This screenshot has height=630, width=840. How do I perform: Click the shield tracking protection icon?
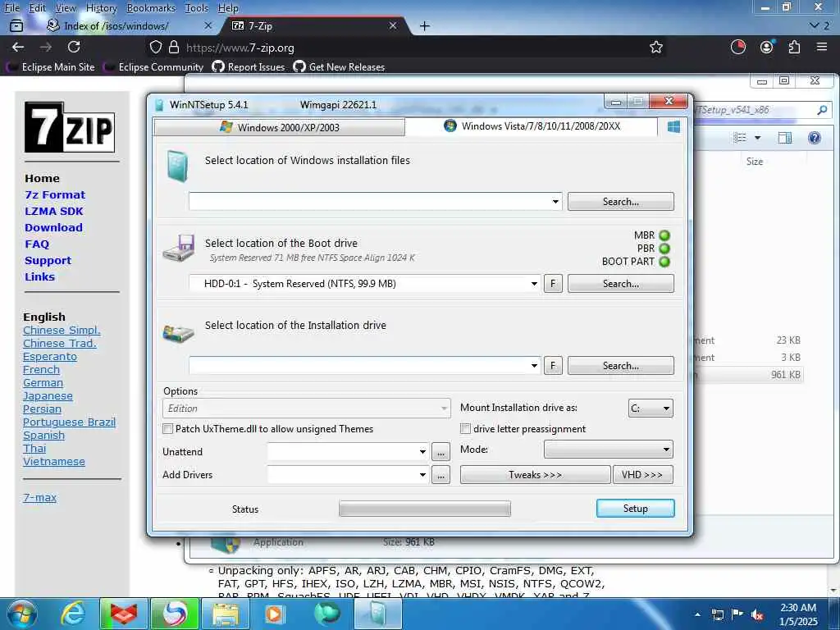coord(155,47)
